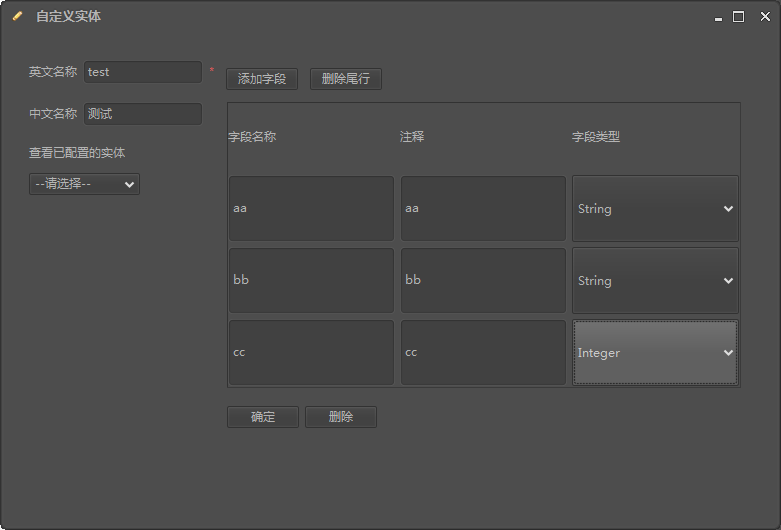Open the field type dropdown in bb row
Viewport: 781px width, 530px height.
coord(655,280)
